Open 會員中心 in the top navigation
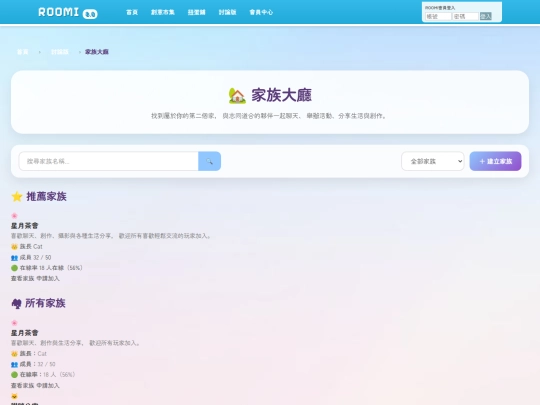Screen dimensions: 540x405 (x=261, y=12)
